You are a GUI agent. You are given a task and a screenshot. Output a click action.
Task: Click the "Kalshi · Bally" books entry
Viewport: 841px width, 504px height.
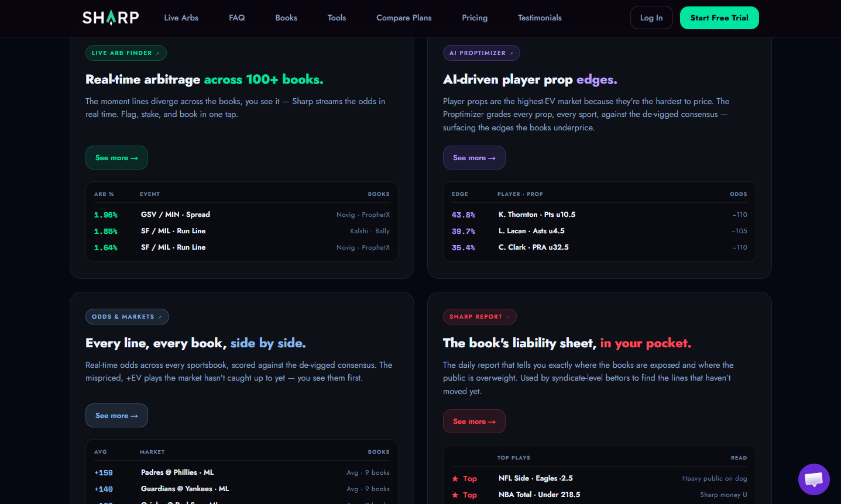coord(370,231)
